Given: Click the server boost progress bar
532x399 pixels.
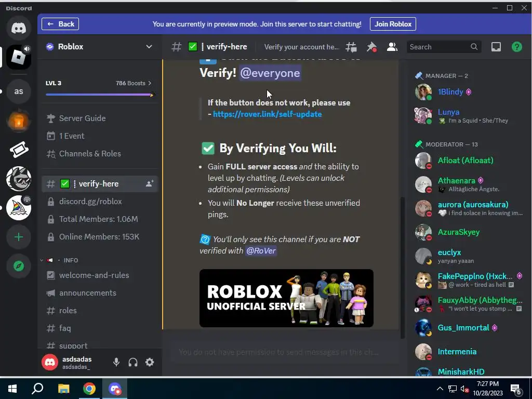Looking at the screenshot, I should click(x=100, y=95).
